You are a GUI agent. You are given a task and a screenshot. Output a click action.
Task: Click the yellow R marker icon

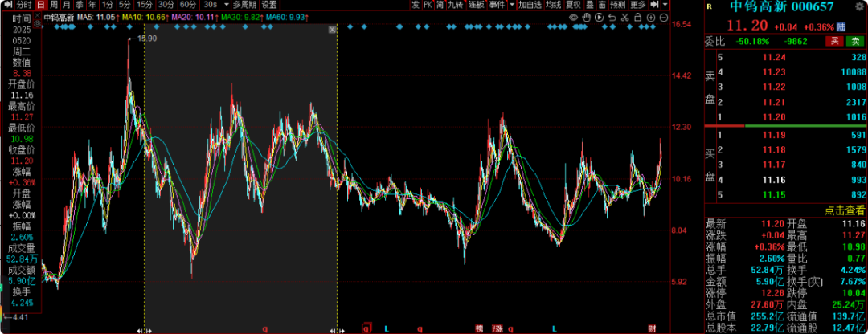pos(710,7)
